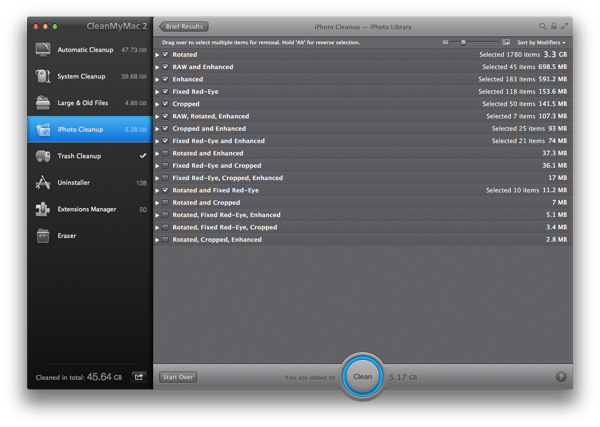Uncheck the RAW and Enhanced checkbox
600x427 pixels.
coord(165,67)
